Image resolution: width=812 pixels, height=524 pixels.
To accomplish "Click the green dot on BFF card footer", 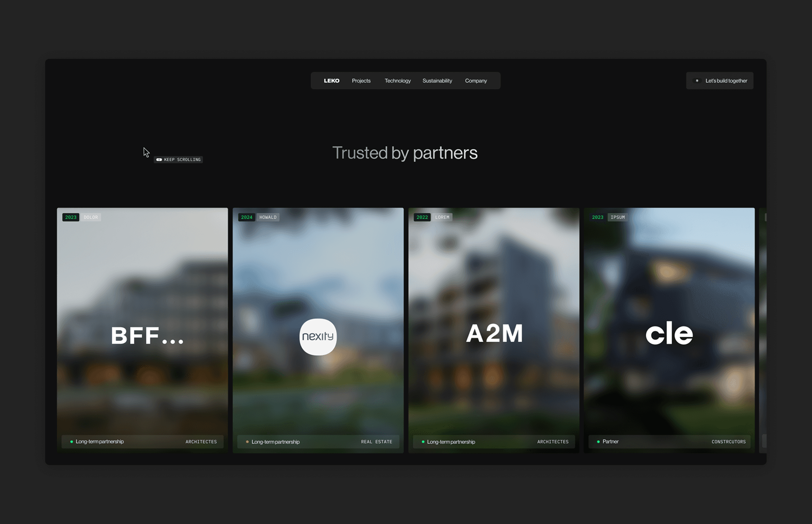I will pos(71,442).
